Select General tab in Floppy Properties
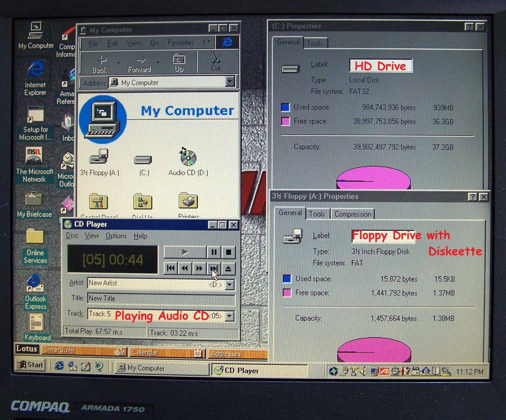 click(290, 213)
